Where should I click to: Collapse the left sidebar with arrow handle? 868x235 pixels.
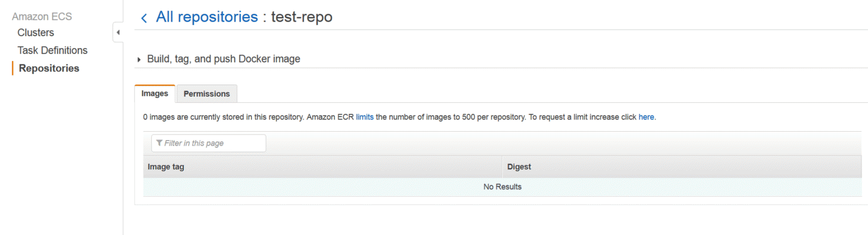click(x=117, y=33)
